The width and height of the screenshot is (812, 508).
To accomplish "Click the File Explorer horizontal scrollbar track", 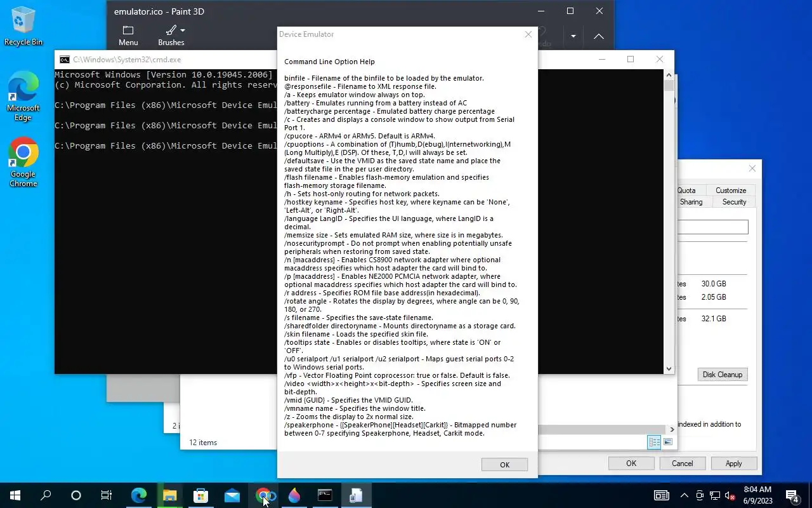I will [x=601, y=430].
